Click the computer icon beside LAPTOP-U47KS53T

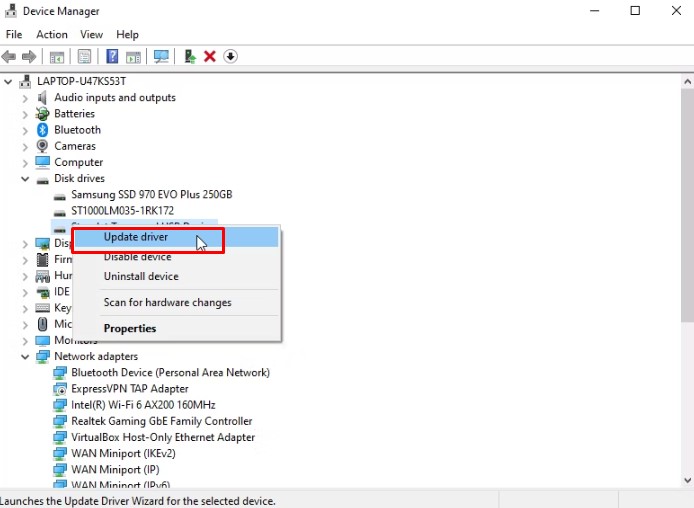(26, 81)
